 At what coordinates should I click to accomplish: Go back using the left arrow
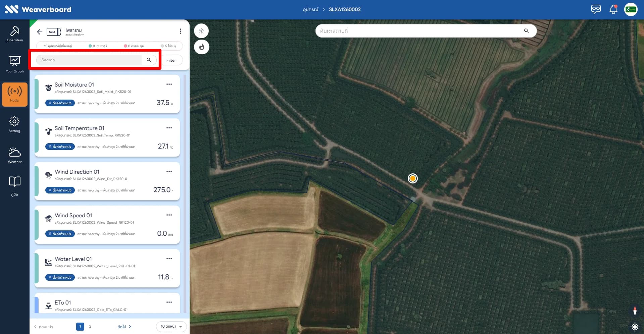(x=40, y=32)
